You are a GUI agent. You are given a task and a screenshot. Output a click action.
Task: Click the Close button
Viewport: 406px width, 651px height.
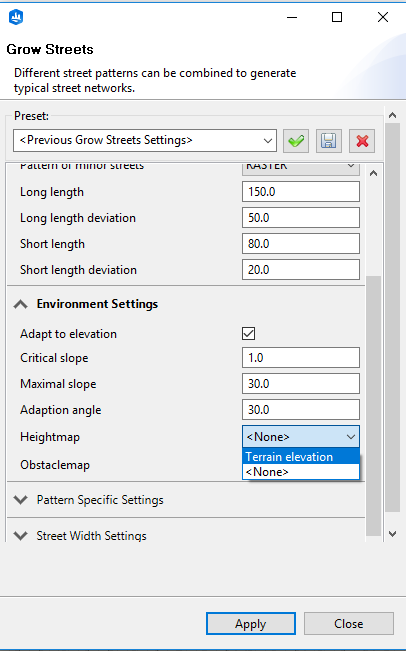coord(349,624)
